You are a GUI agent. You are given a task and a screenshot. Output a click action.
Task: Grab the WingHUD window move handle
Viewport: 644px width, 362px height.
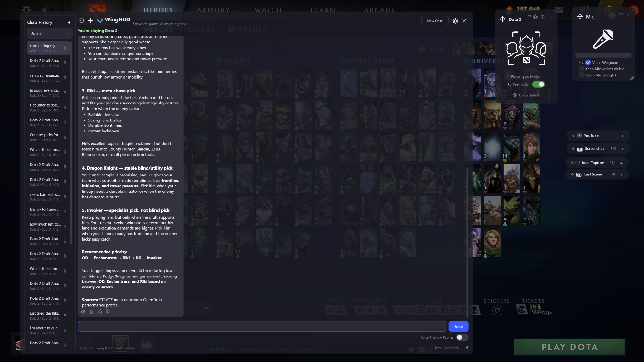pos(90,20)
